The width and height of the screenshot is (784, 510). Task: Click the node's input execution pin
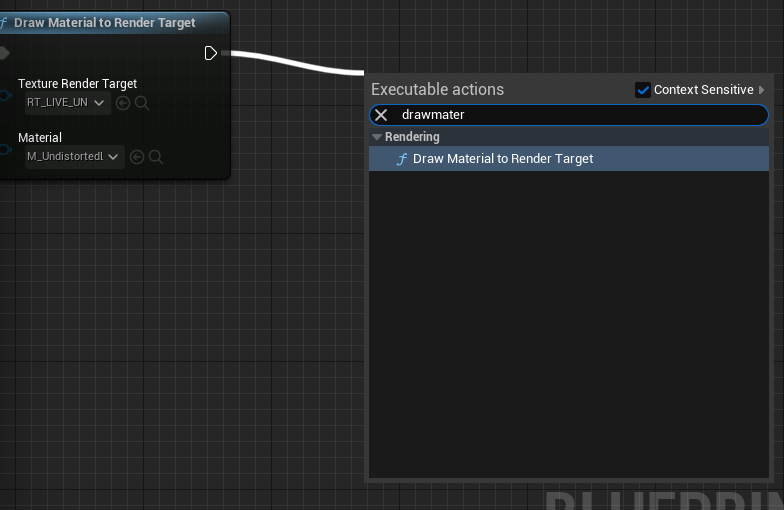[4, 53]
